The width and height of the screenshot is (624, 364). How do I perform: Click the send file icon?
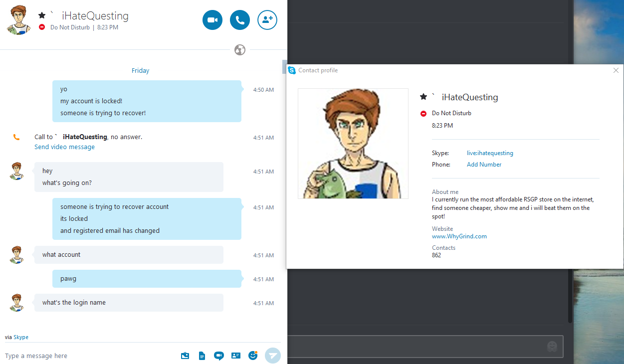pyautogui.click(x=202, y=356)
